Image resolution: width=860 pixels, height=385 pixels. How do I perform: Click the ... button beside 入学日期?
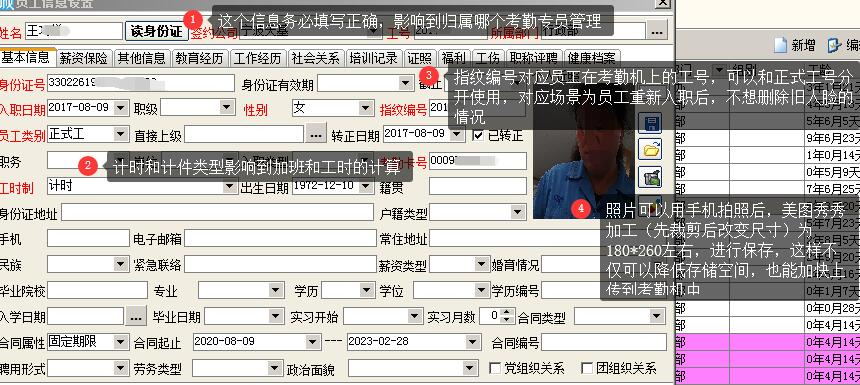(135, 316)
